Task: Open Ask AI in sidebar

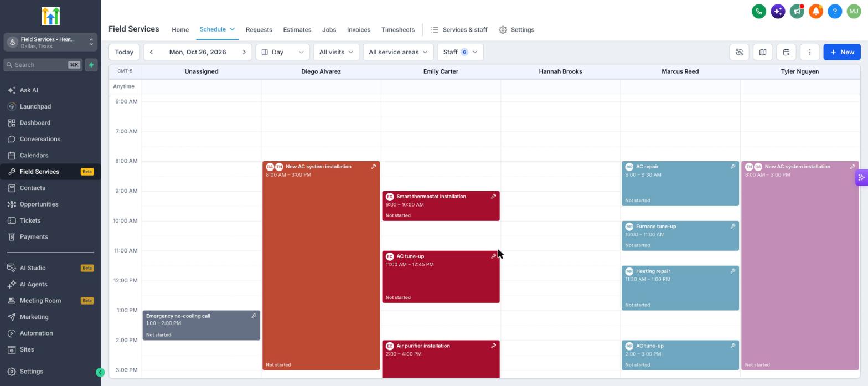Action: (50, 90)
